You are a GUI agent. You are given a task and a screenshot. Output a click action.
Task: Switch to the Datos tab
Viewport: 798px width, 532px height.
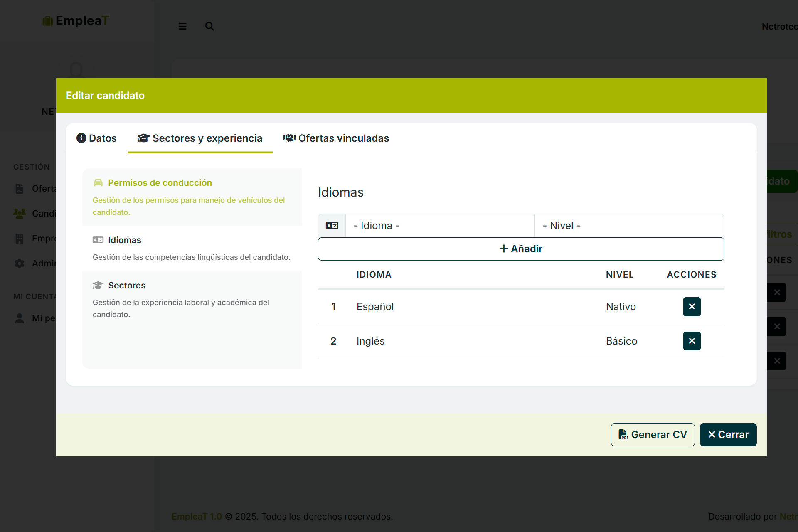coord(96,138)
